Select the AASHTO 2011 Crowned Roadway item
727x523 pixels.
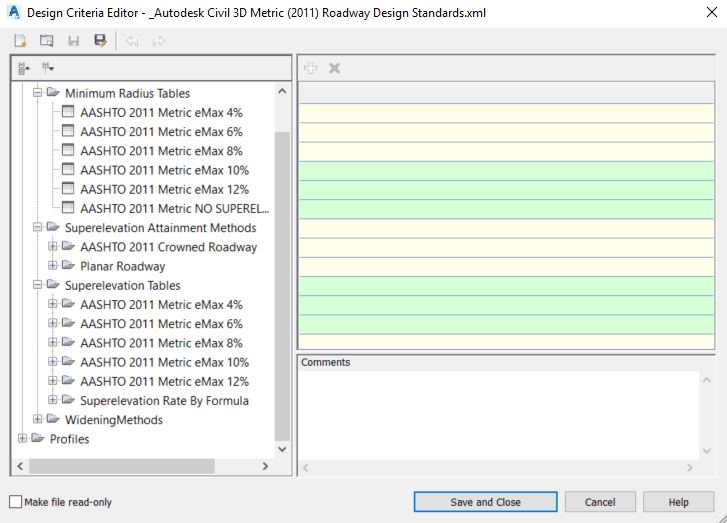click(169, 247)
